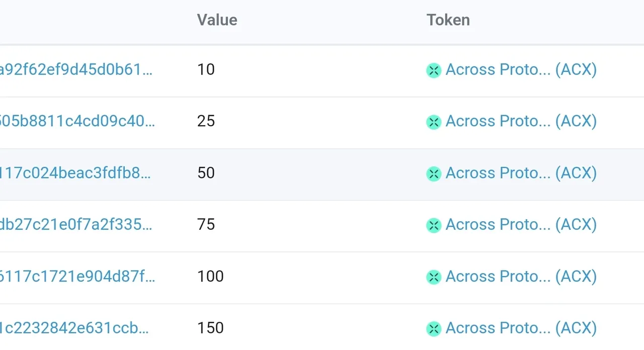Click the ACX token icon in the 50 value row
This screenshot has height=350, width=644.
point(434,174)
